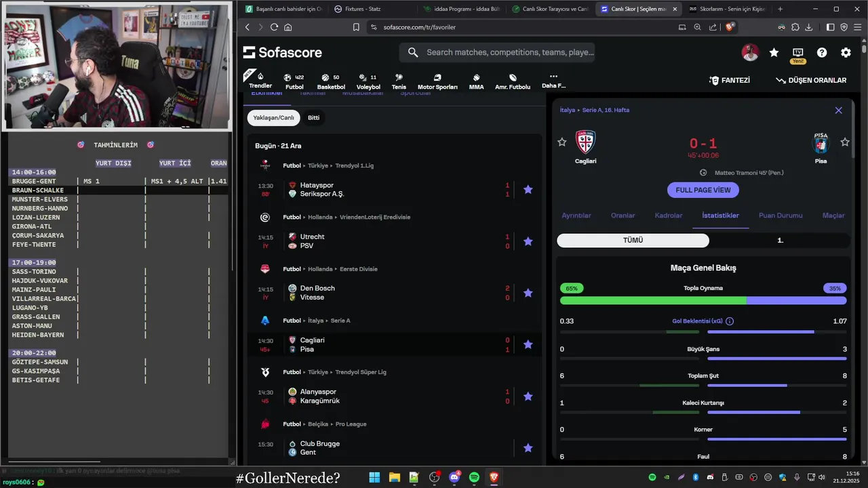Bookmark this page in the address bar
The height and width of the screenshot is (488, 868).
[356, 27]
